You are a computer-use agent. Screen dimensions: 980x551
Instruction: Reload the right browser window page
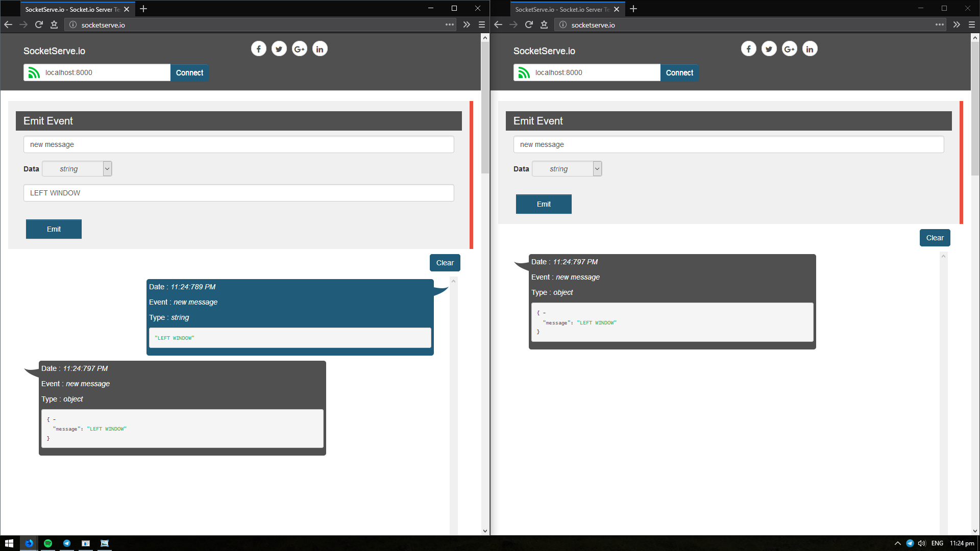click(x=529, y=24)
